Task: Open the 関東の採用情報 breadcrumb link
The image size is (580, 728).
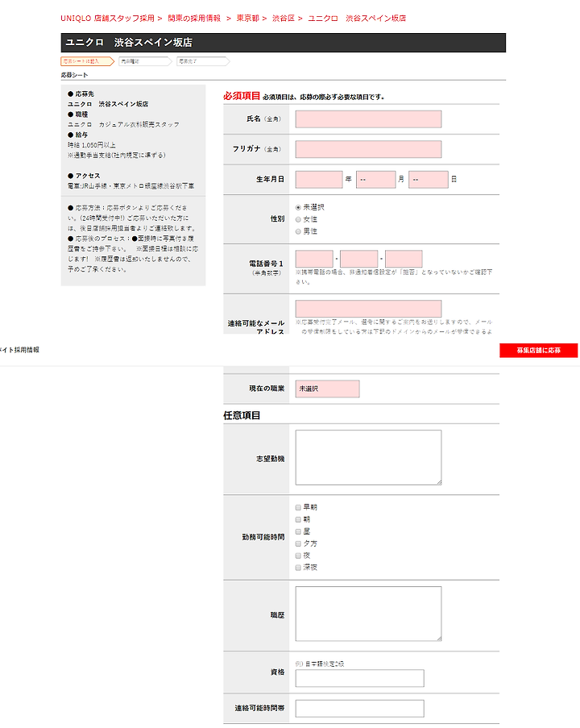Action: (194, 18)
